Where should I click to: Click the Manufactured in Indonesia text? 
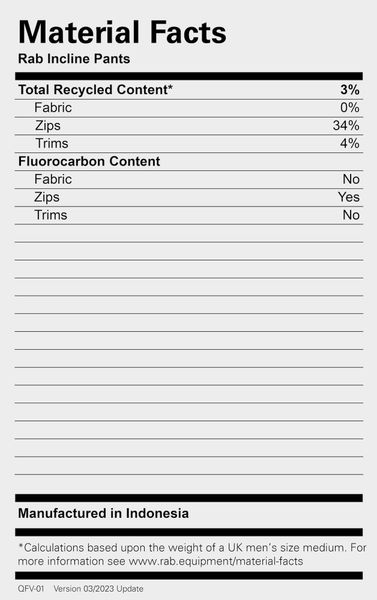click(103, 513)
